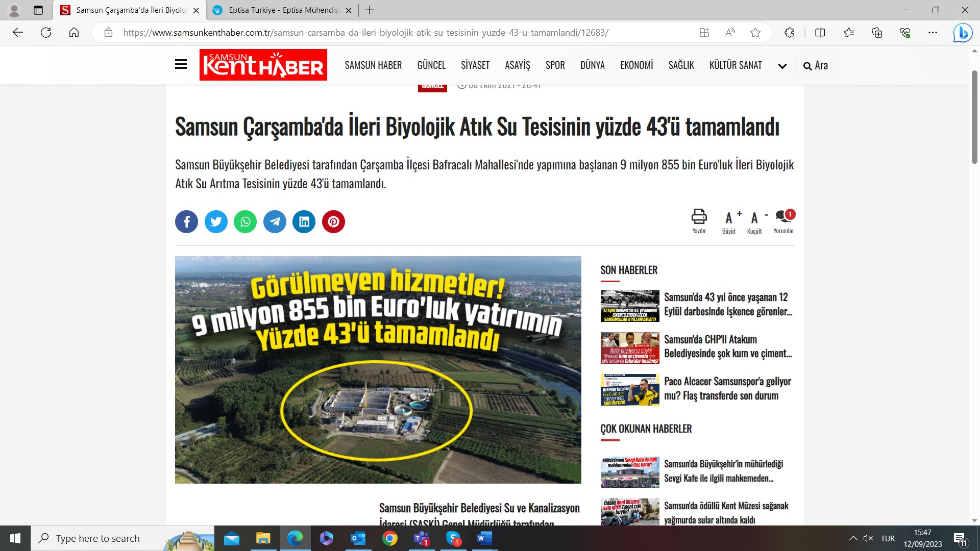View site information lock icon
This screenshot has width=980, height=551.
click(108, 33)
